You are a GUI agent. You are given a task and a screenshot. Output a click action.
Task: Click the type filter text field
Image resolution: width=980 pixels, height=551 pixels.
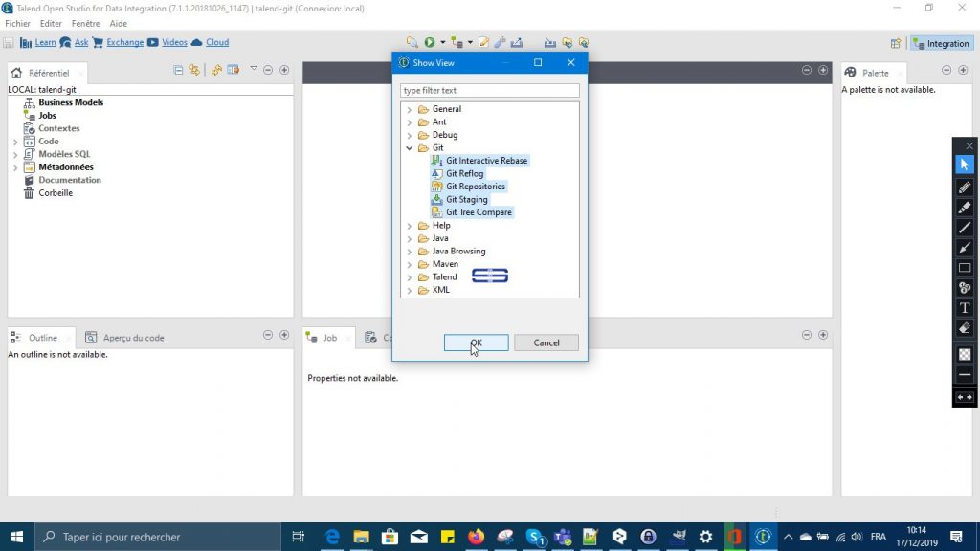tap(490, 91)
